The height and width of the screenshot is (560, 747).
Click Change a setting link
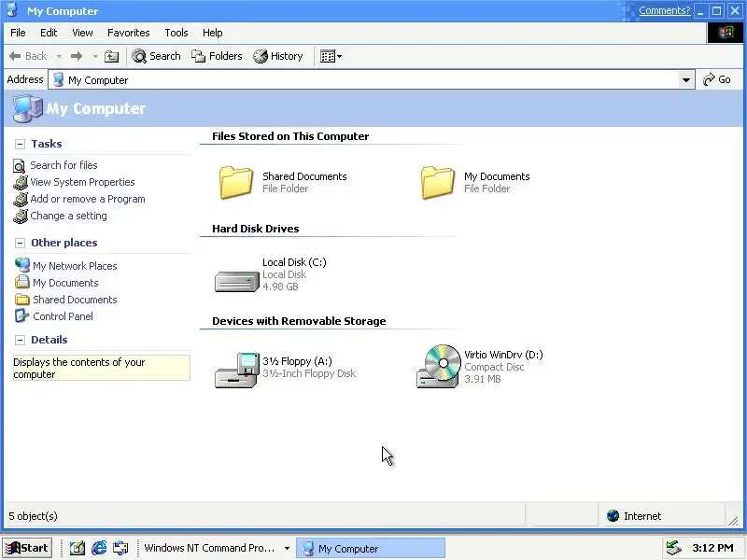[68, 216]
